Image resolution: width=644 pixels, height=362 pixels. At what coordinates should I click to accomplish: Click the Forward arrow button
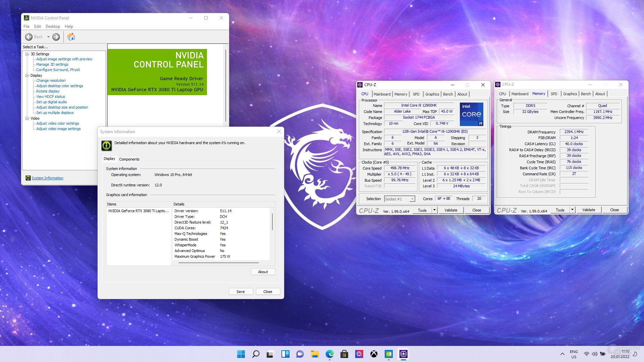click(x=56, y=37)
